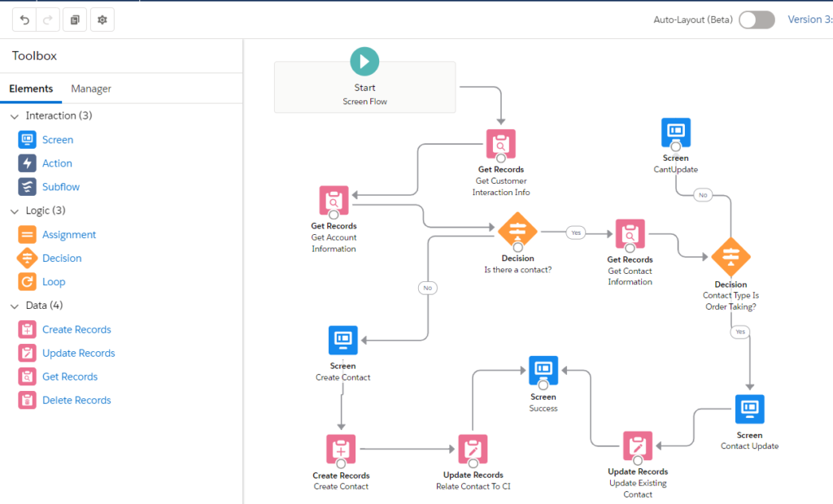Open the Create Contact screen node

click(342, 340)
